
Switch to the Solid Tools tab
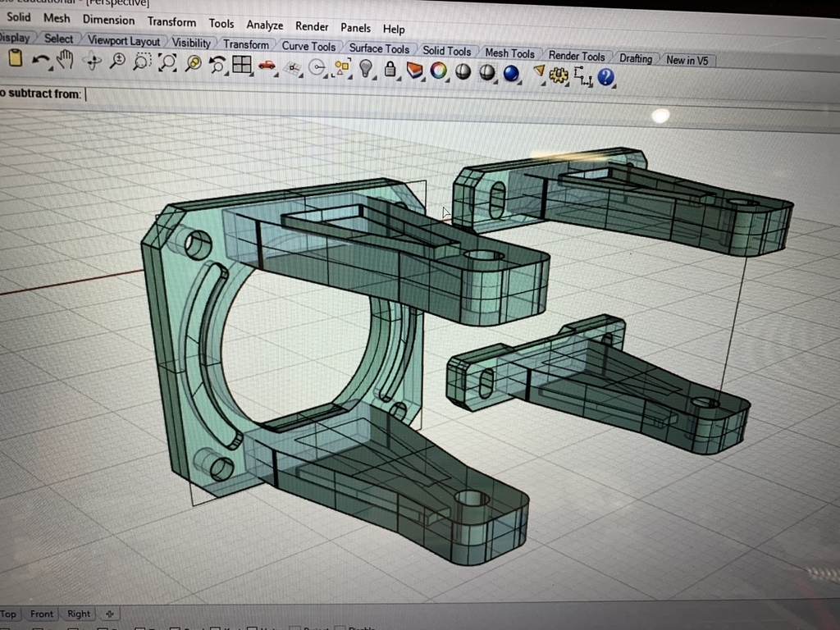[446, 51]
